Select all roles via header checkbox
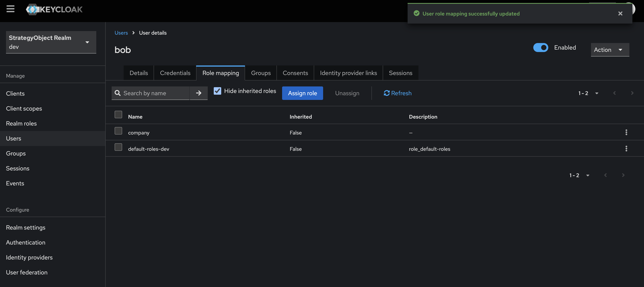Viewport: 644px width, 287px height. point(118,115)
